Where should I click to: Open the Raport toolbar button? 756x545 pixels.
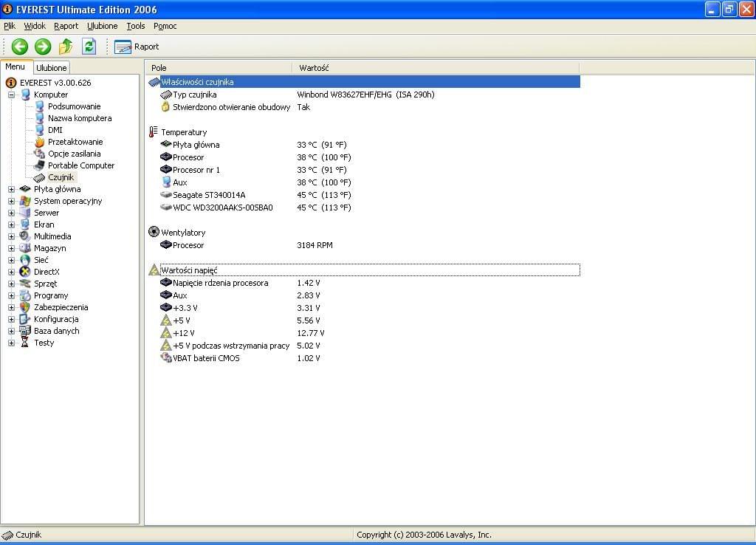[x=137, y=47]
